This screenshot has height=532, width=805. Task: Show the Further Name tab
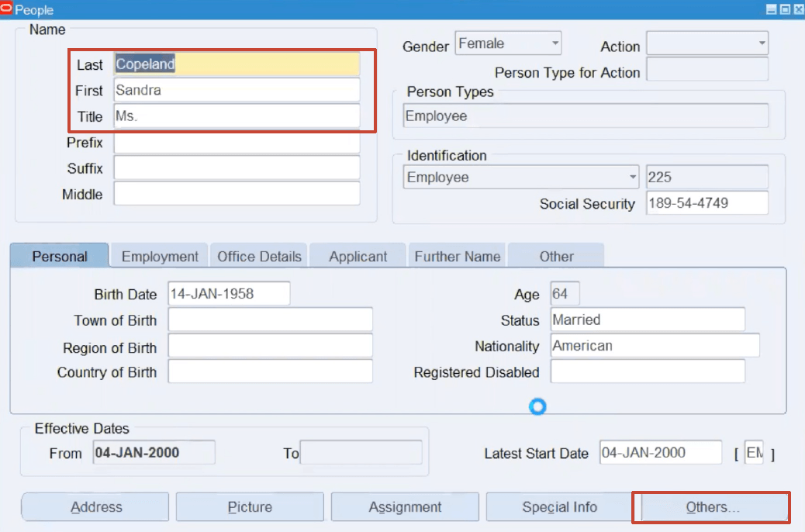pyautogui.click(x=458, y=256)
